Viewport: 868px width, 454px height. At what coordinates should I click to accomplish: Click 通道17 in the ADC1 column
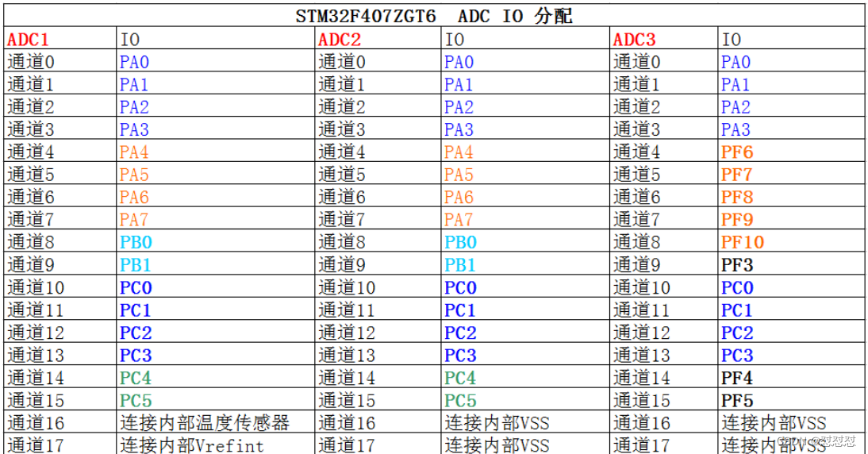[x=36, y=445]
